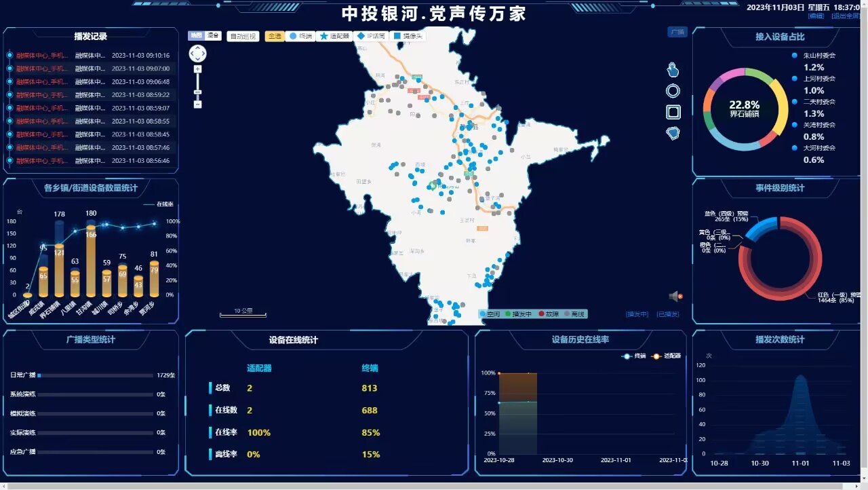Switch map to 地图 view
Image resolution: width=868 pixels, height=490 pixels.
[196, 35]
